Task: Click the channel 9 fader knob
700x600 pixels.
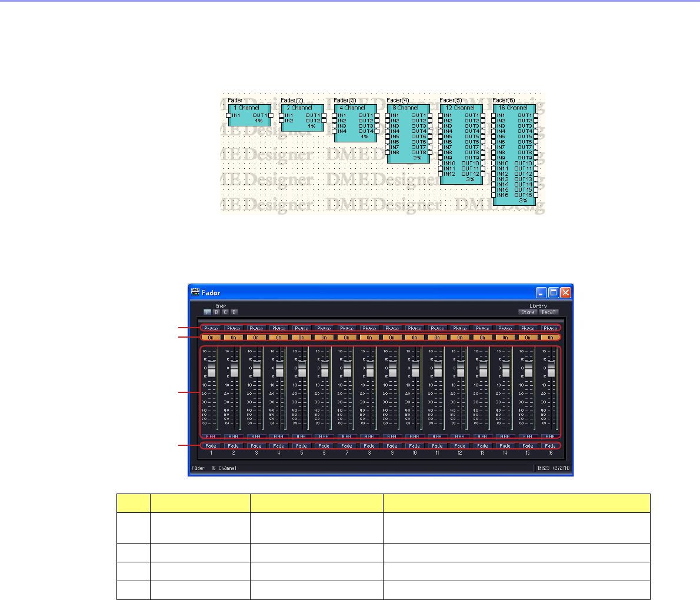Action: pyautogui.click(x=392, y=369)
